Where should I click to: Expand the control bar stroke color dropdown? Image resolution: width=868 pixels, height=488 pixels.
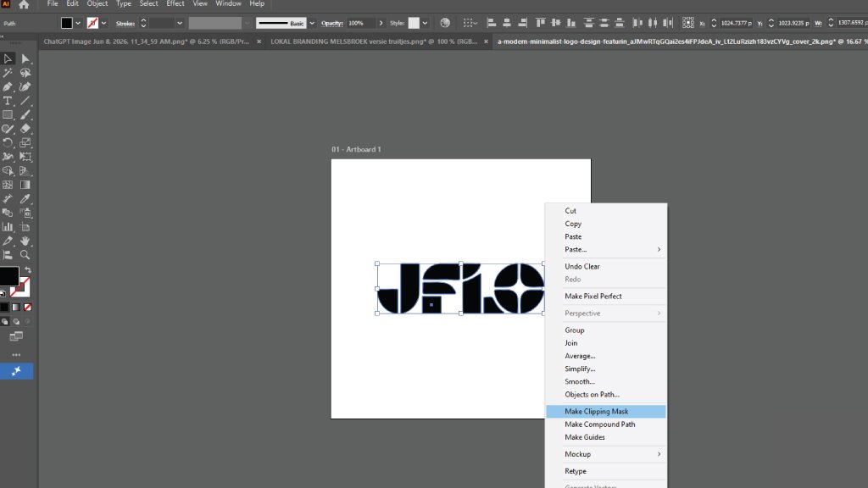(x=103, y=23)
